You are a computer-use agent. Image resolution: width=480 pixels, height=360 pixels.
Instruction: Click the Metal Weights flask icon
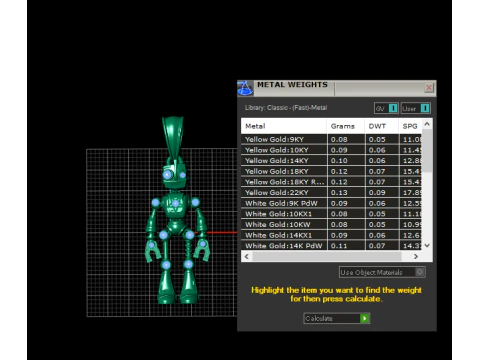point(245,88)
